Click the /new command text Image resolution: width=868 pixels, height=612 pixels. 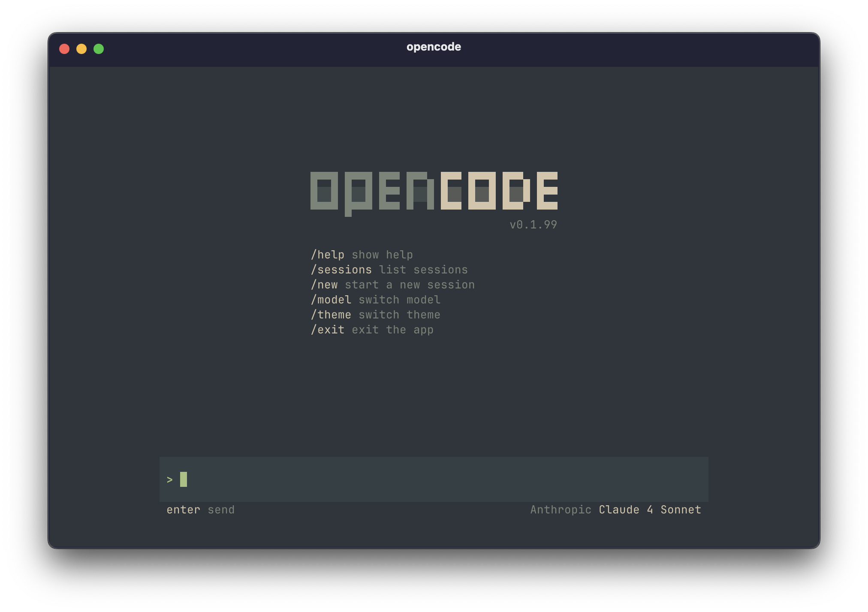point(324,285)
